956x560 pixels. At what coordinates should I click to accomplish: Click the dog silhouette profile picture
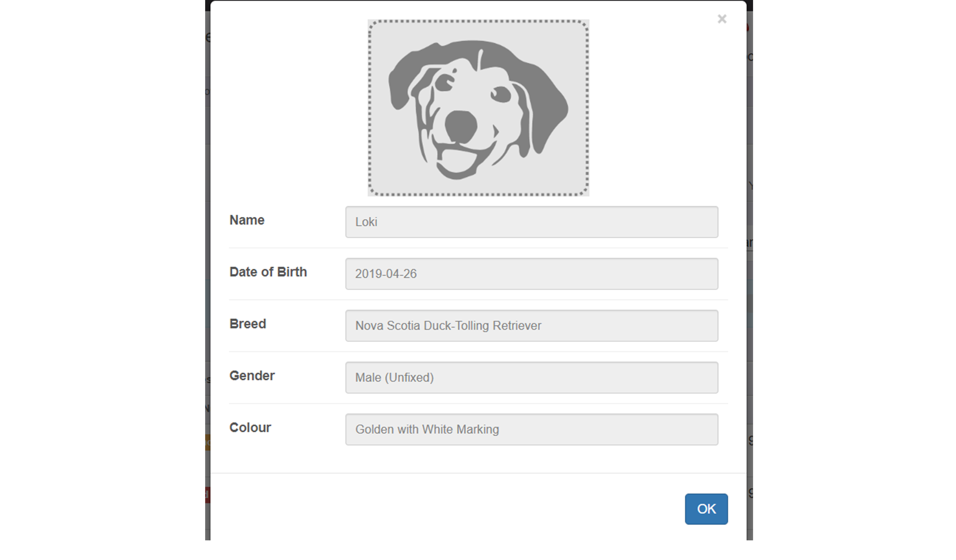point(478,108)
